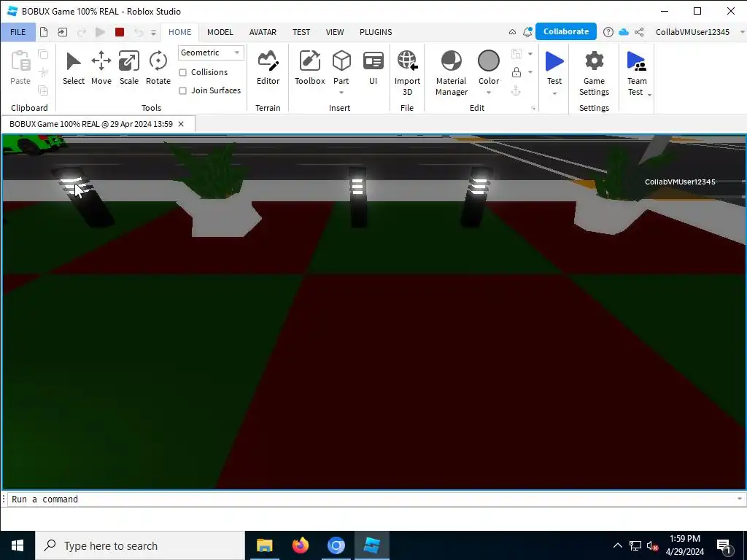747x560 pixels.
Task: Click the share icon near username
Action: point(639,32)
